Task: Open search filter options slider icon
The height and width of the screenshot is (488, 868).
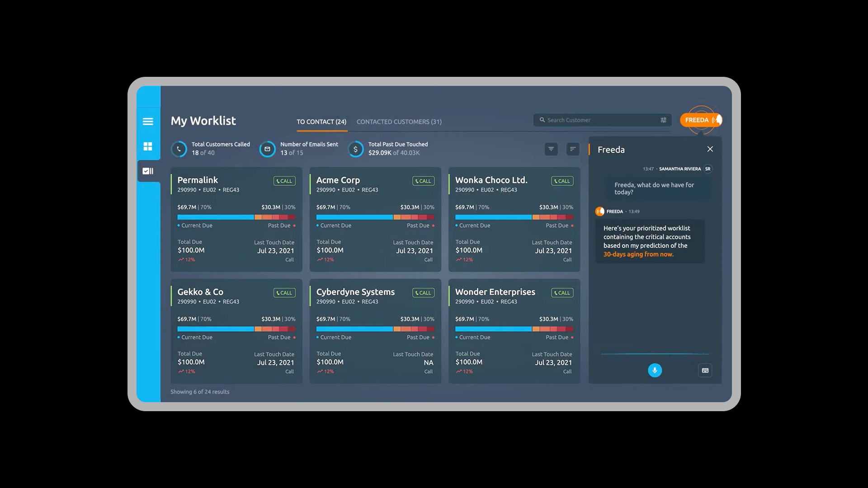Action: 663,120
